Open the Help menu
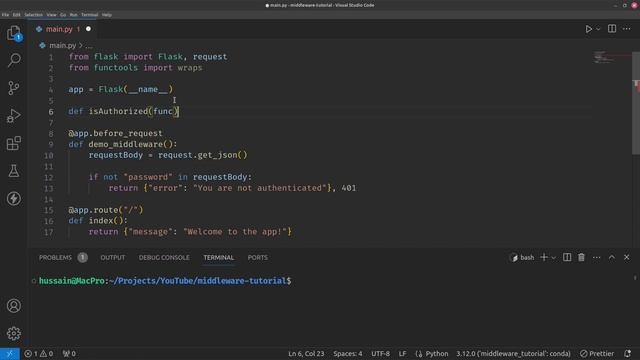 pos(107,15)
